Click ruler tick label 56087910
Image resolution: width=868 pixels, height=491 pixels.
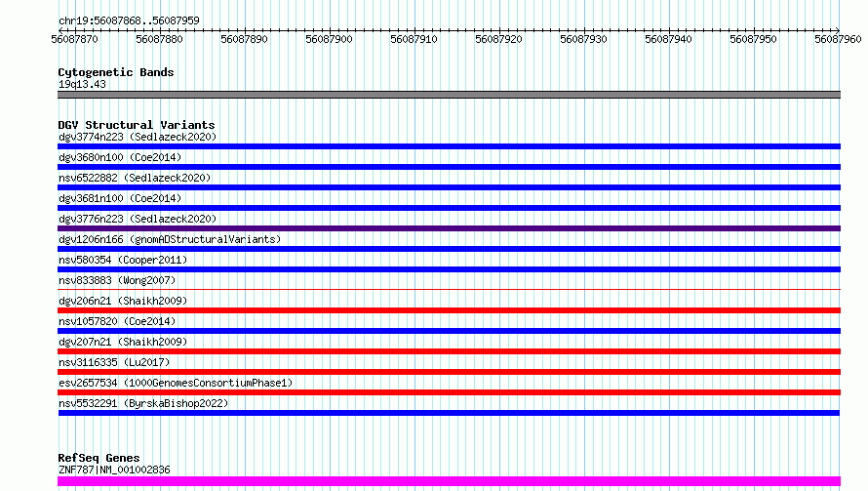click(414, 39)
